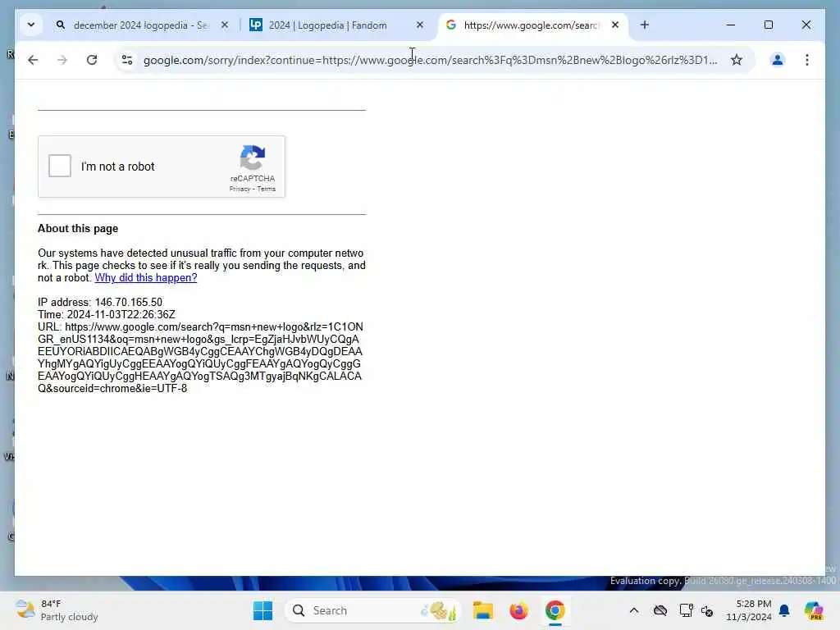Open a new tab with the plus button

coord(645,25)
